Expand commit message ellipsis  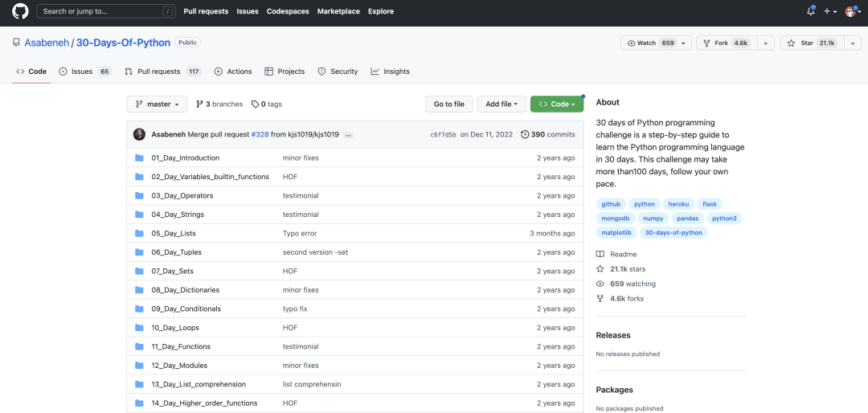pyautogui.click(x=348, y=135)
